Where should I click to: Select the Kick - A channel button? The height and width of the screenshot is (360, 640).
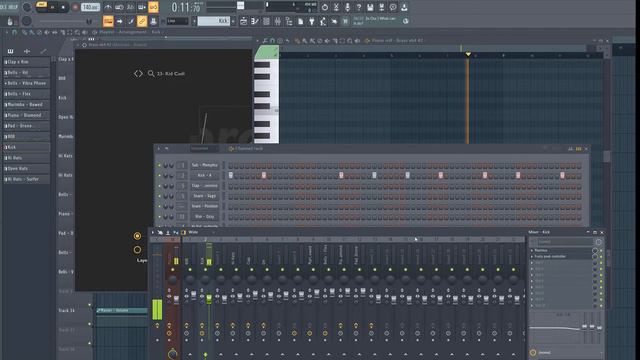204,176
